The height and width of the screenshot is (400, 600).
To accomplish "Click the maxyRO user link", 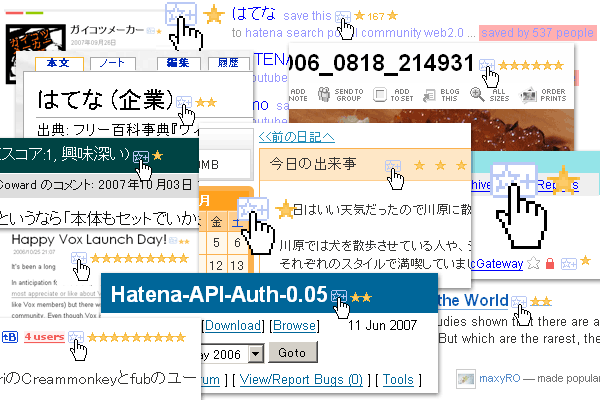I will [x=500, y=379].
